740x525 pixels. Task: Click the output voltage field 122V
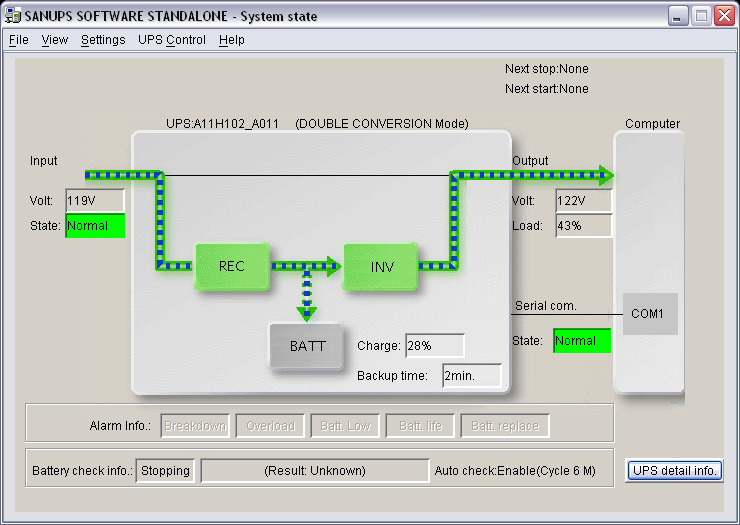[x=584, y=201]
